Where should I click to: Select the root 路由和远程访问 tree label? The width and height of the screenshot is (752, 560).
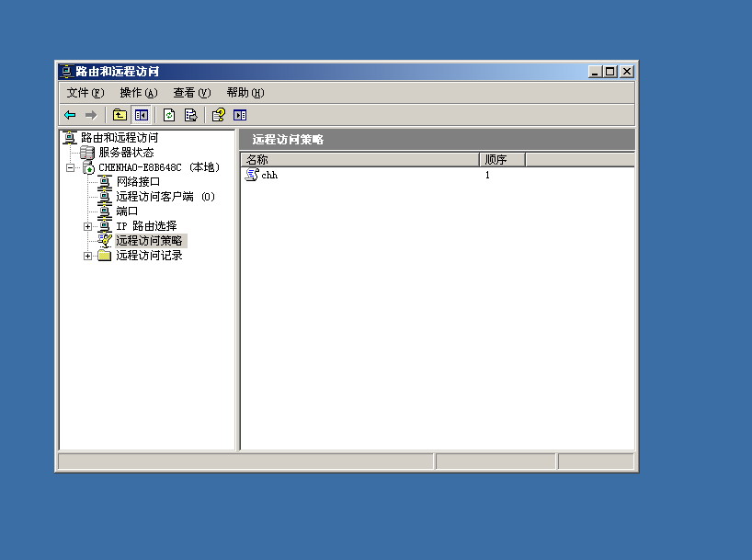tap(120, 138)
